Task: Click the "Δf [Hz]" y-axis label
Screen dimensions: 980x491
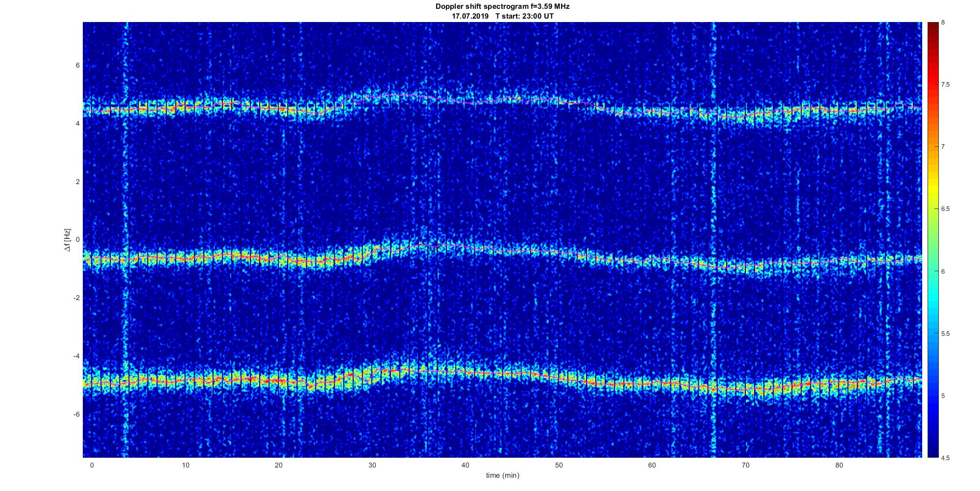Action: pyautogui.click(x=67, y=240)
